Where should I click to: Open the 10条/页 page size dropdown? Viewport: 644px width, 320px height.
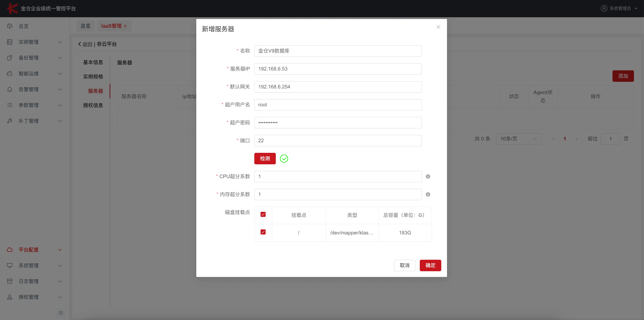point(519,138)
